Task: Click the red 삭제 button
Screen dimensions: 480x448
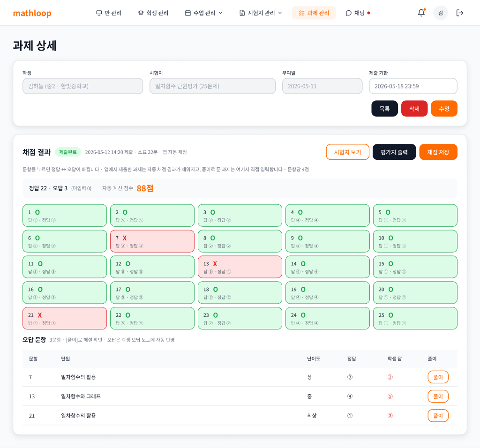Action: (414, 109)
